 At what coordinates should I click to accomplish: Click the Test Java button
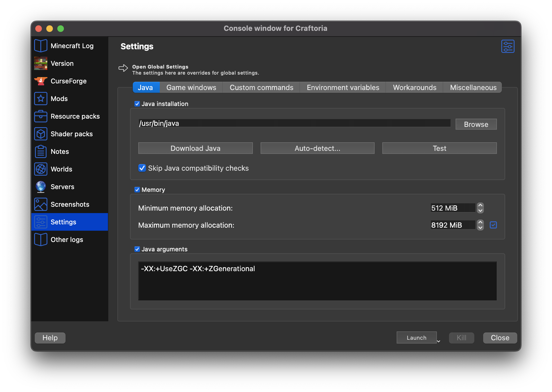tap(439, 148)
